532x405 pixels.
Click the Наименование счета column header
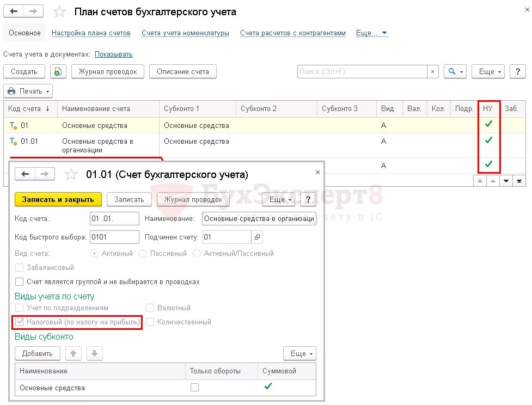pos(108,108)
